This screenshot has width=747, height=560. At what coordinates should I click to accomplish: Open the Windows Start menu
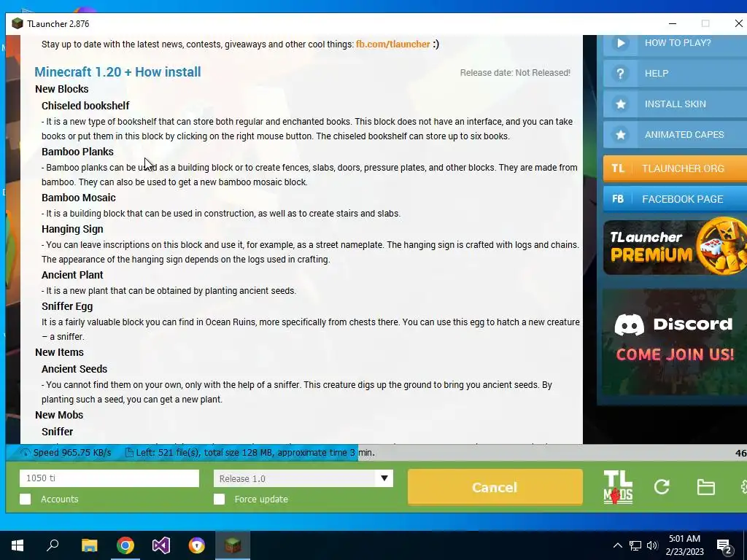point(18,545)
